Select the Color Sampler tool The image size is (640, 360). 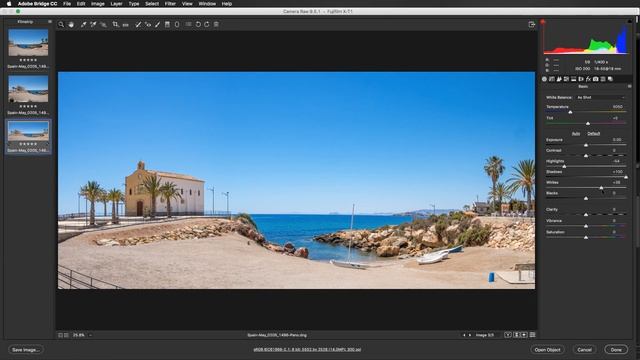pyautogui.click(x=93, y=24)
